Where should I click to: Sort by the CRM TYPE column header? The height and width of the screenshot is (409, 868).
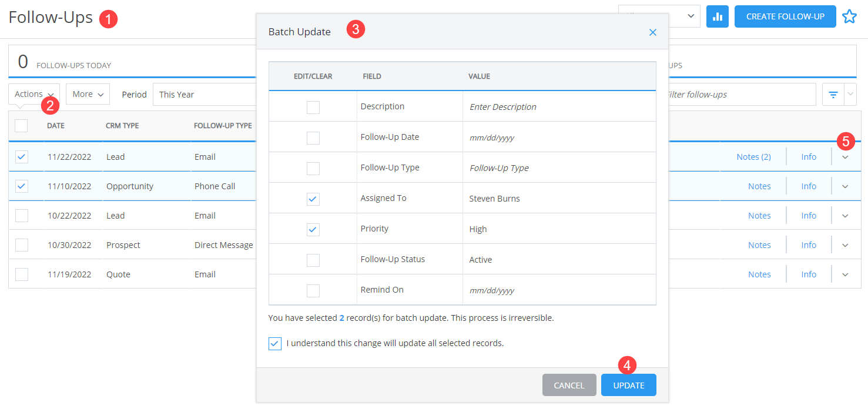122,126
